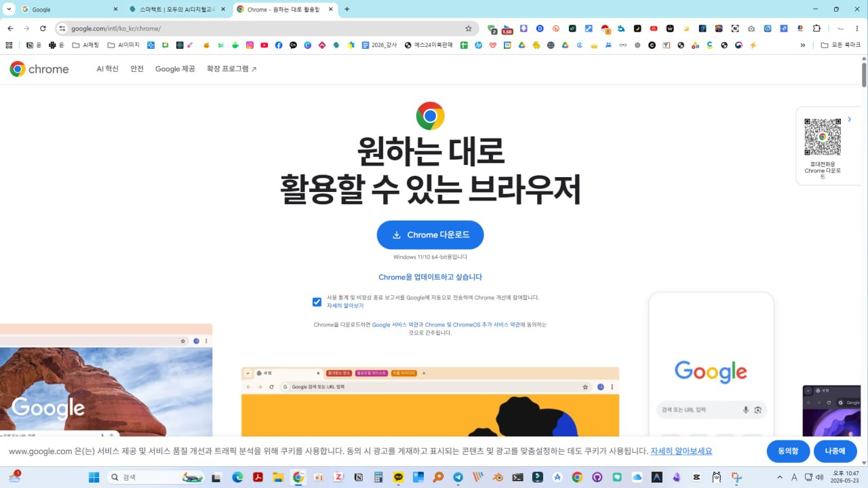Open the Google 제공 menu item
Screen dimensions: 868x488
(x=175, y=69)
